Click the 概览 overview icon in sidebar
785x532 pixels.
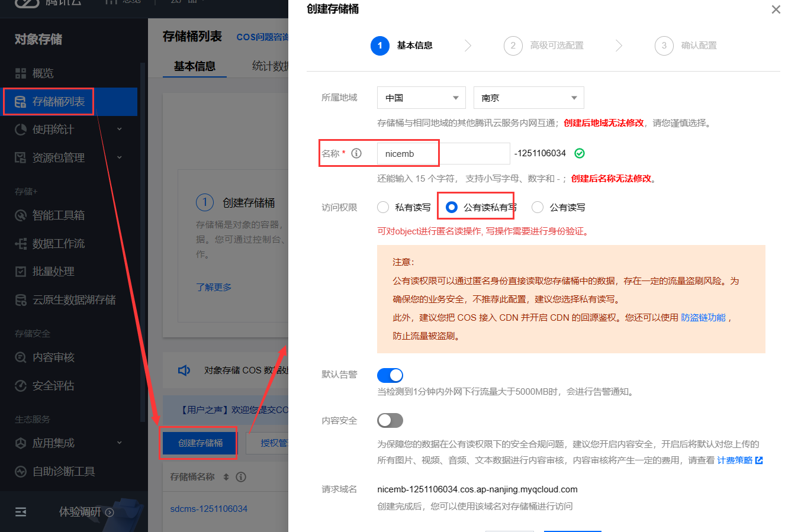coord(21,73)
